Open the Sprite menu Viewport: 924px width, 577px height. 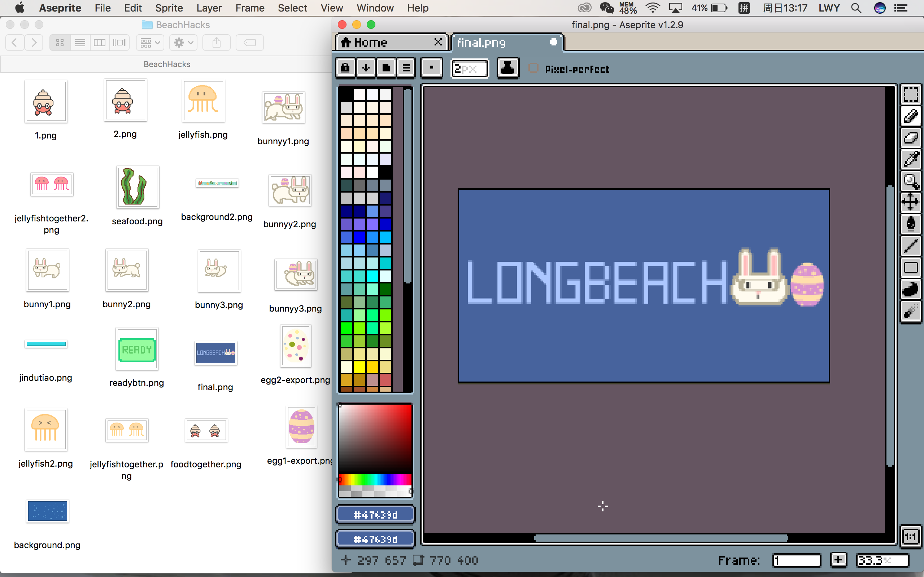tap(169, 8)
